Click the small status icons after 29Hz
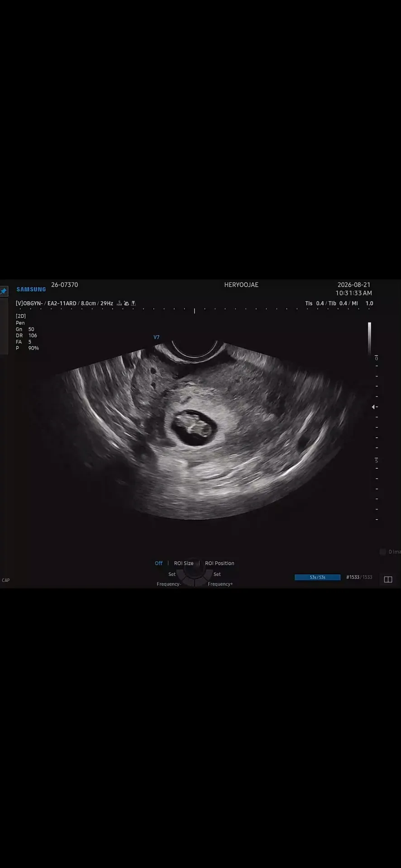401x868 pixels. 126,303
